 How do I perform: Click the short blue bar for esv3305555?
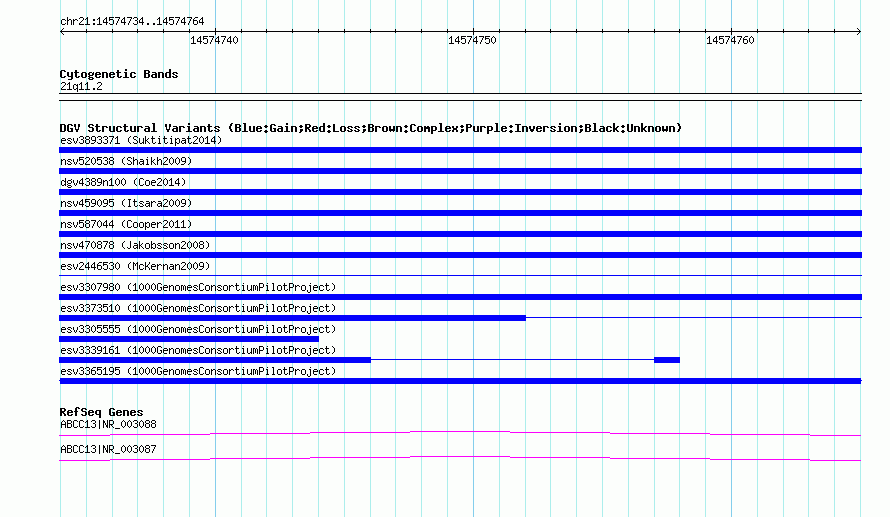[189, 339]
